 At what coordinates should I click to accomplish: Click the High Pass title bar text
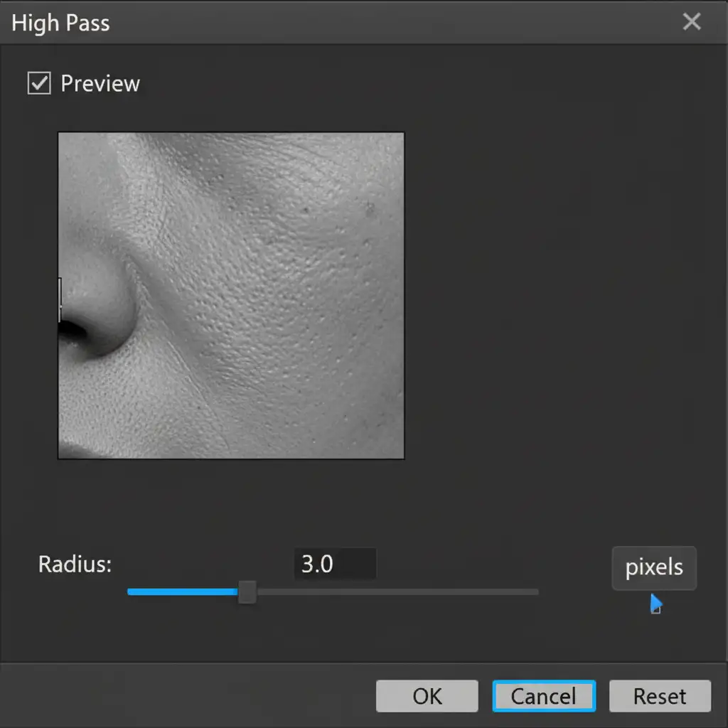(x=60, y=23)
